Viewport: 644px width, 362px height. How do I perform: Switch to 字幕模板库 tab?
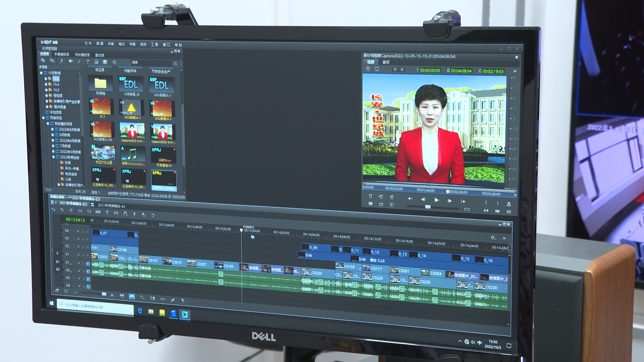click(x=62, y=54)
